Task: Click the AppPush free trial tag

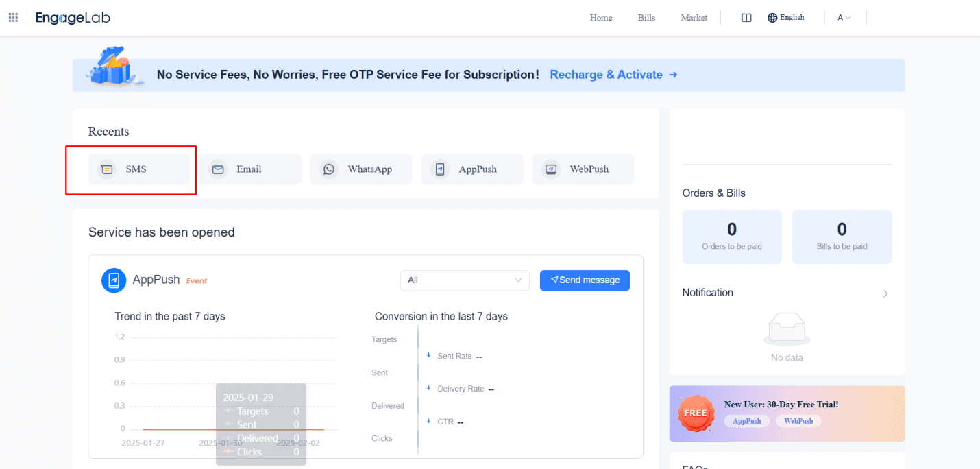Action: pyautogui.click(x=747, y=421)
